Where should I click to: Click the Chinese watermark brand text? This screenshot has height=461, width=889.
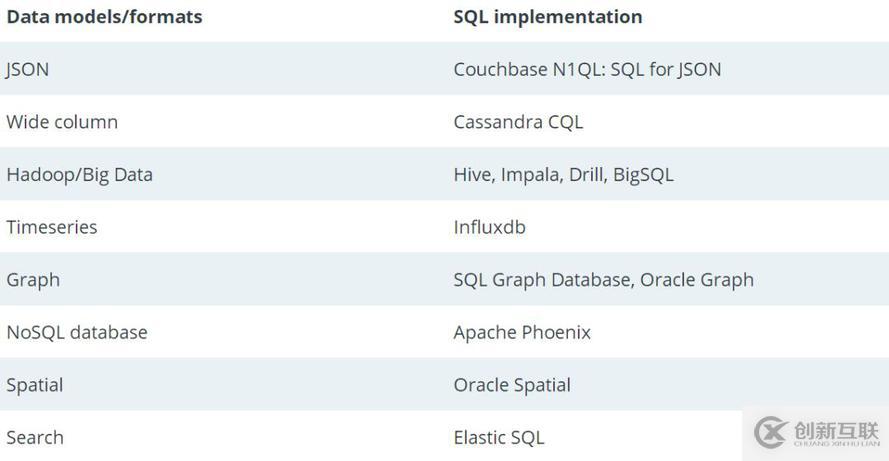tap(836, 431)
